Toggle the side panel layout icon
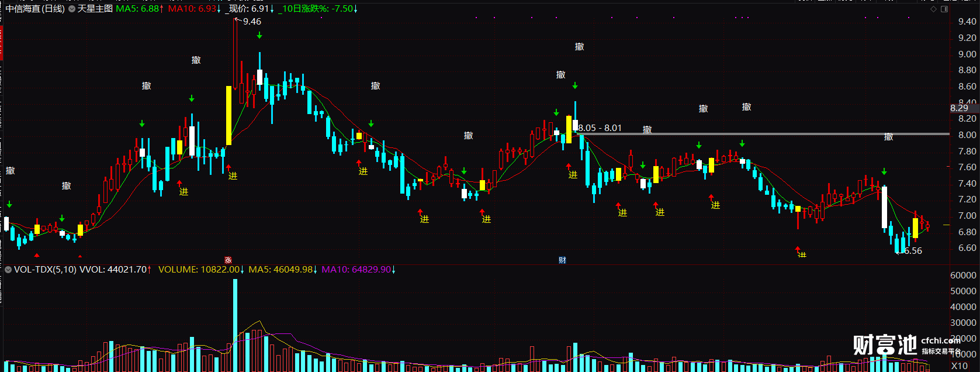 tap(944, 9)
